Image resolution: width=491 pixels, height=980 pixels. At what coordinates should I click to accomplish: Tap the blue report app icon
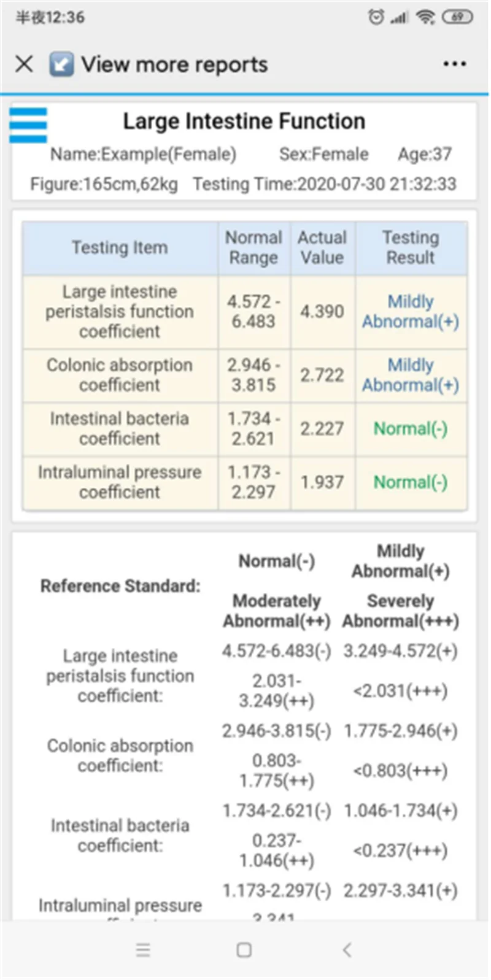pyautogui.click(x=61, y=64)
